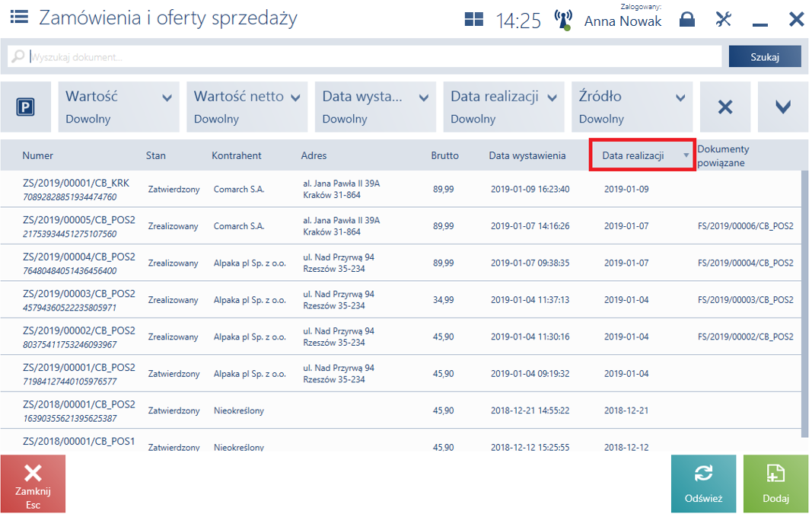Image resolution: width=812 pixels, height=514 pixels.
Task: Toggle the parked documents P filter
Action: [26, 107]
